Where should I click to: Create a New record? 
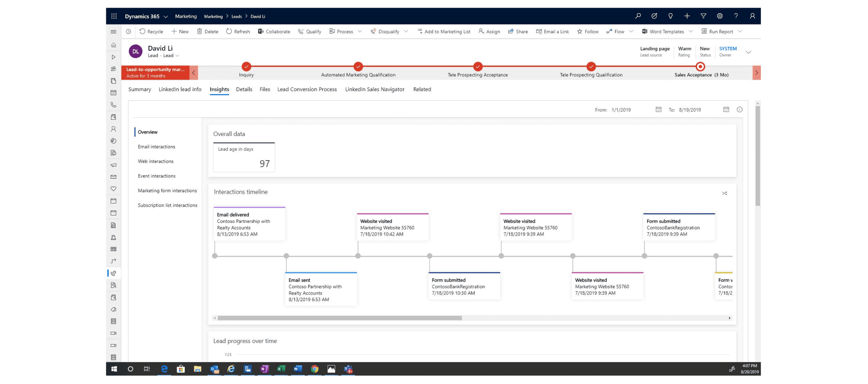[180, 32]
